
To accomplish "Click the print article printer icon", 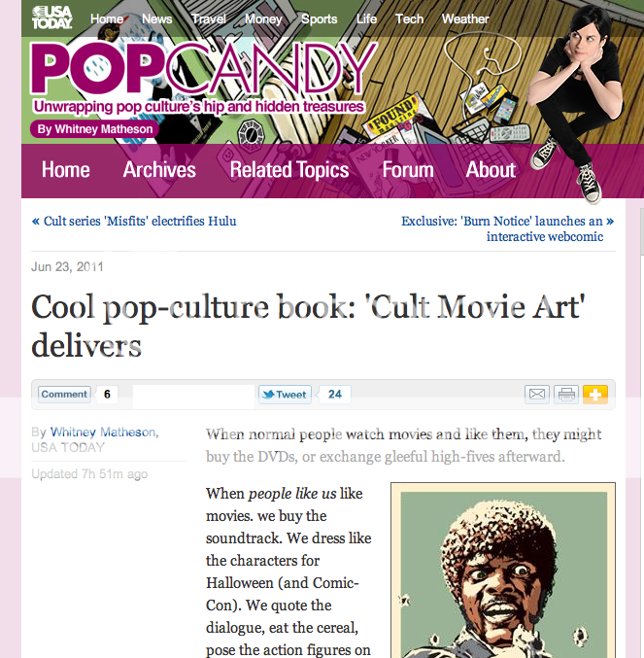I will click(x=566, y=395).
